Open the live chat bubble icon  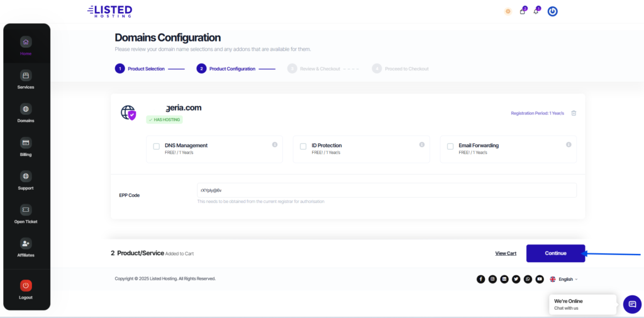pos(632,304)
